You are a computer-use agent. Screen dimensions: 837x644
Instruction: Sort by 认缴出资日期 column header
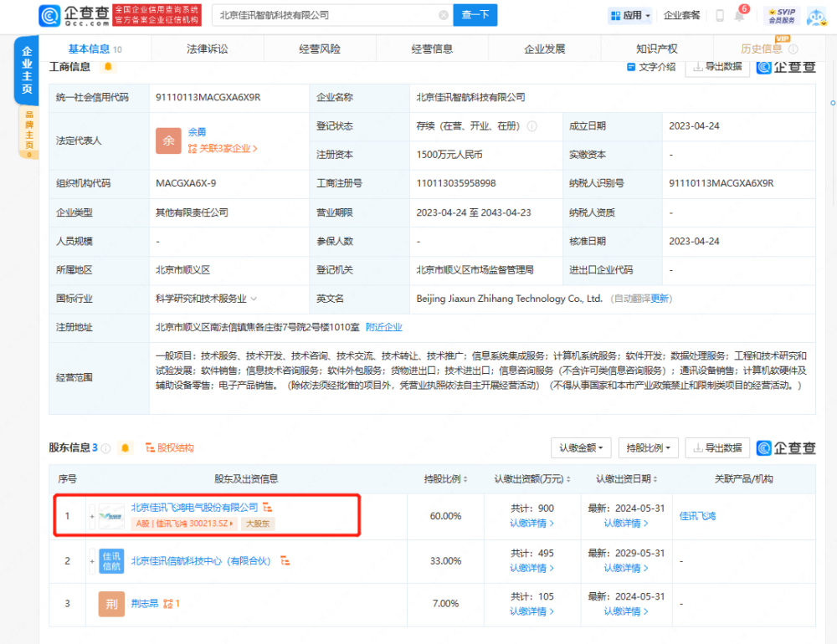627,479
